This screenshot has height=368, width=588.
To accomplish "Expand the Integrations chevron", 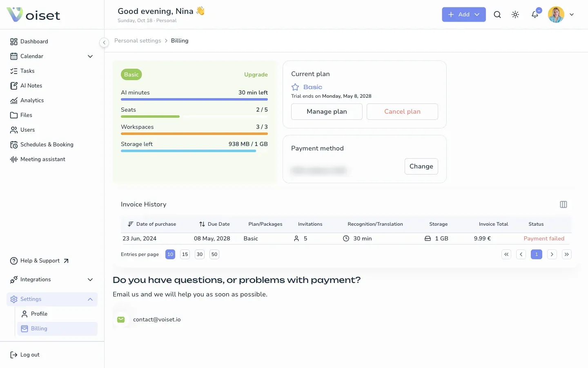I will [x=90, y=280].
